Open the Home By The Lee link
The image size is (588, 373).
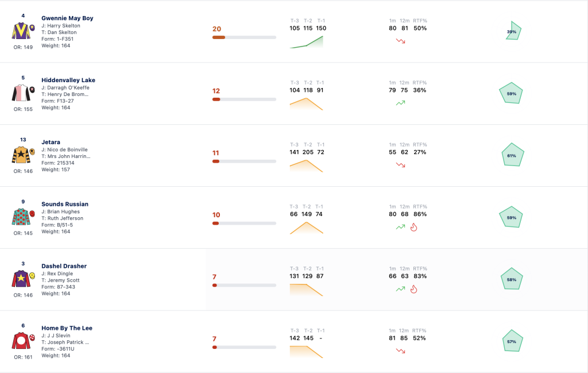click(67, 328)
